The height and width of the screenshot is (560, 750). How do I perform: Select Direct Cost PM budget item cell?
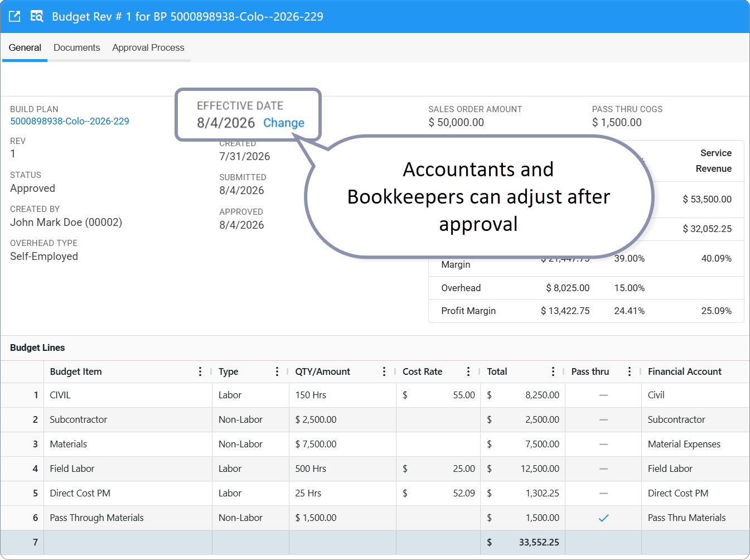point(128,493)
